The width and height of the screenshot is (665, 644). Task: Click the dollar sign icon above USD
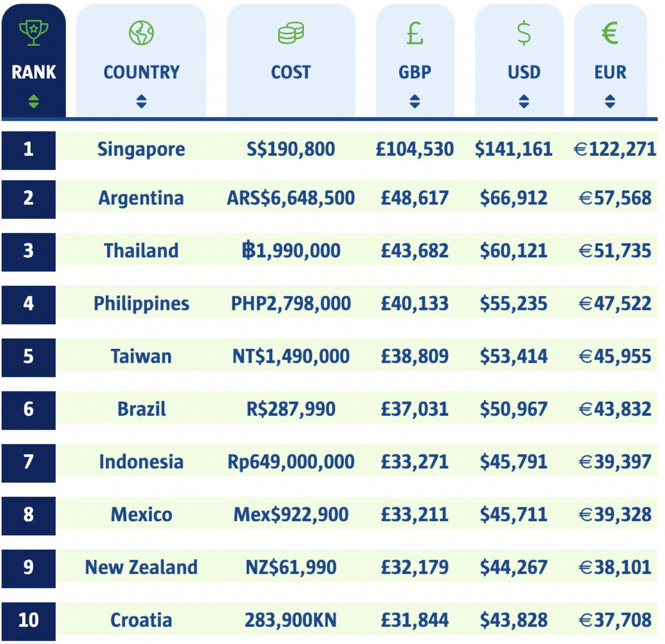pos(524,33)
